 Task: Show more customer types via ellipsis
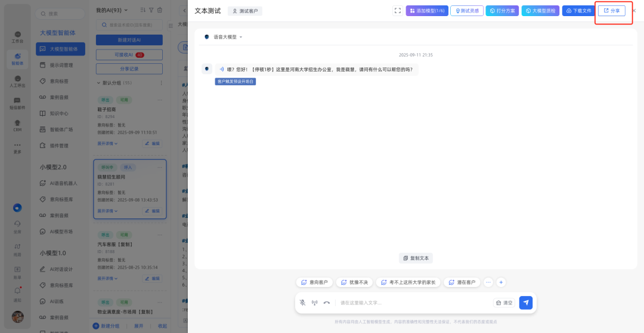point(488,282)
